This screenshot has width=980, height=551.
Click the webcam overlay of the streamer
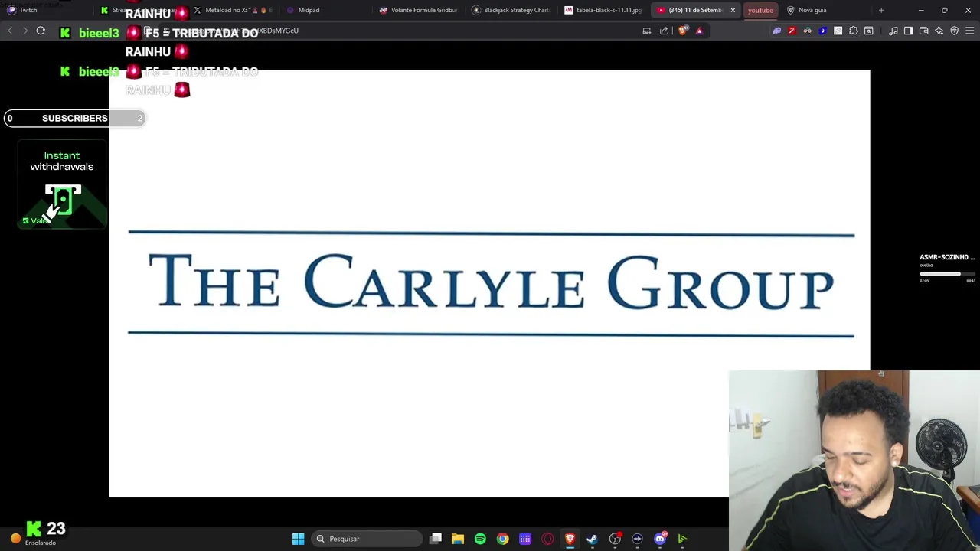point(854,461)
